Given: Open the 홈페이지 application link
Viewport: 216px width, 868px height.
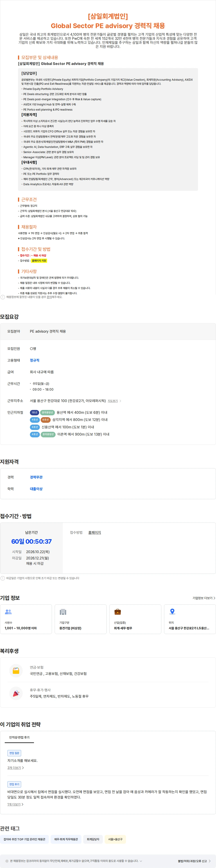Looking at the screenshot, I should [x=94, y=532].
